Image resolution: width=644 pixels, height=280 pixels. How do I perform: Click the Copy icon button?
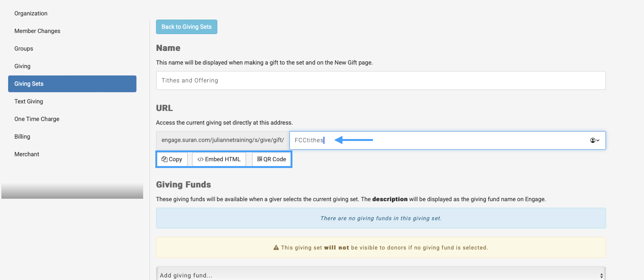click(164, 159)
